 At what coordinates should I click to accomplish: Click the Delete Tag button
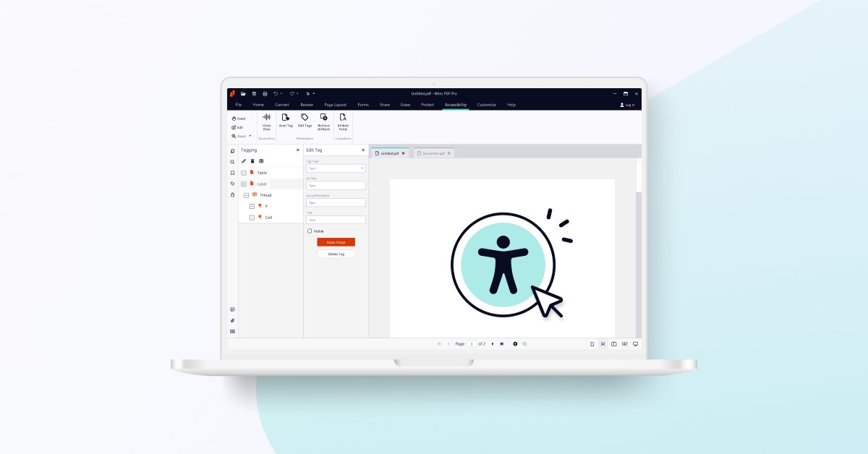point(336,254)
